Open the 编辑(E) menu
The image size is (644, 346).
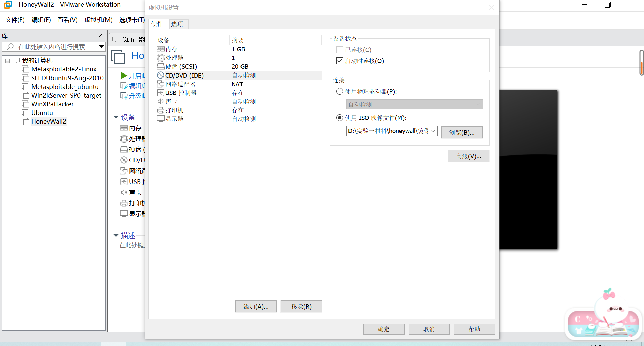point(41,20)
